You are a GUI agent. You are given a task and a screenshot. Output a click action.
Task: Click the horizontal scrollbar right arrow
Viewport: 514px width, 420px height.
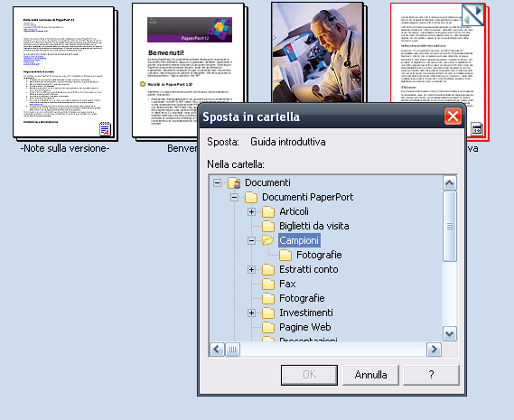tap(434, 349)
